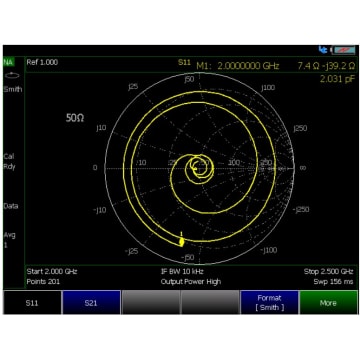Click the -j50 chart label at bottom
The image size is (360, 360).
187,258
